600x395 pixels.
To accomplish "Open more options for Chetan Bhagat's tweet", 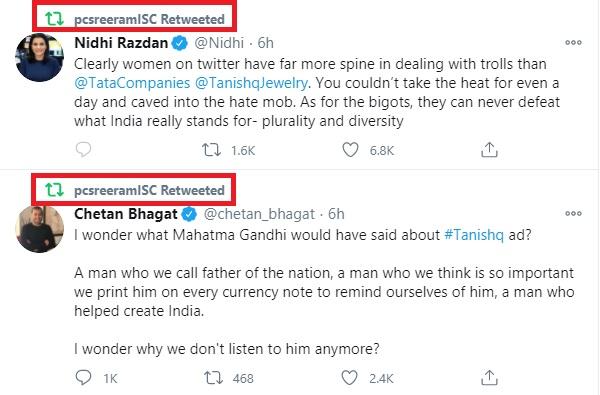I will tap(573, 213).
